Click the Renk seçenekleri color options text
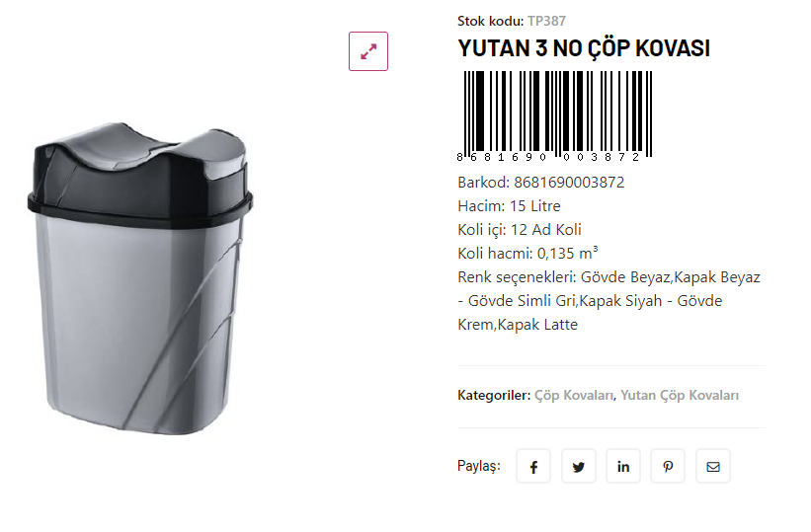 pyautogui.click(x=608, y=301)
